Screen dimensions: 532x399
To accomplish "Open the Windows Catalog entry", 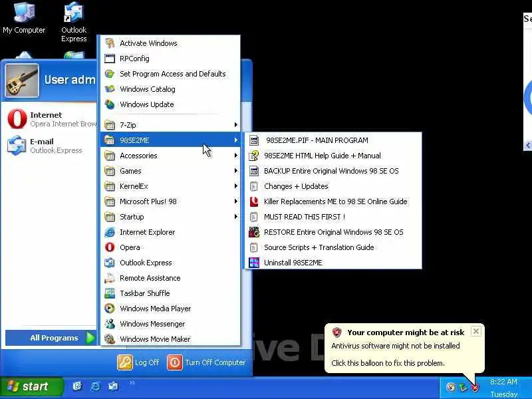I will (x=170, y=89).
